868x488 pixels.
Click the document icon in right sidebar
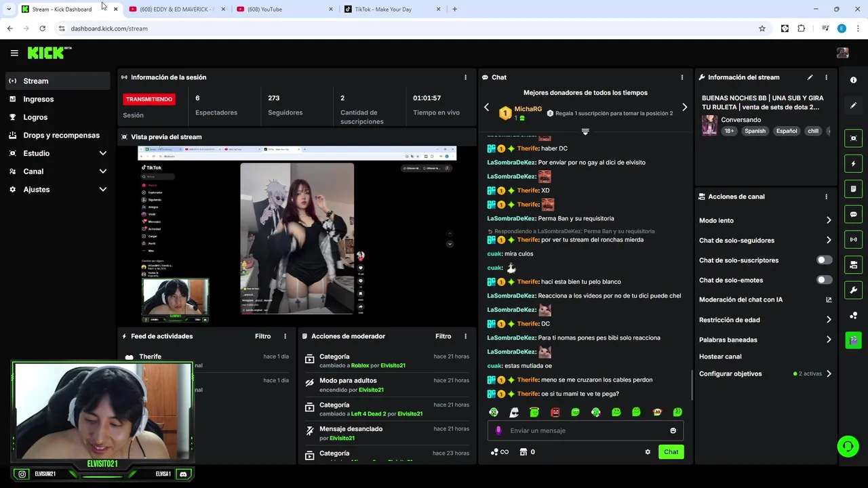853,188
